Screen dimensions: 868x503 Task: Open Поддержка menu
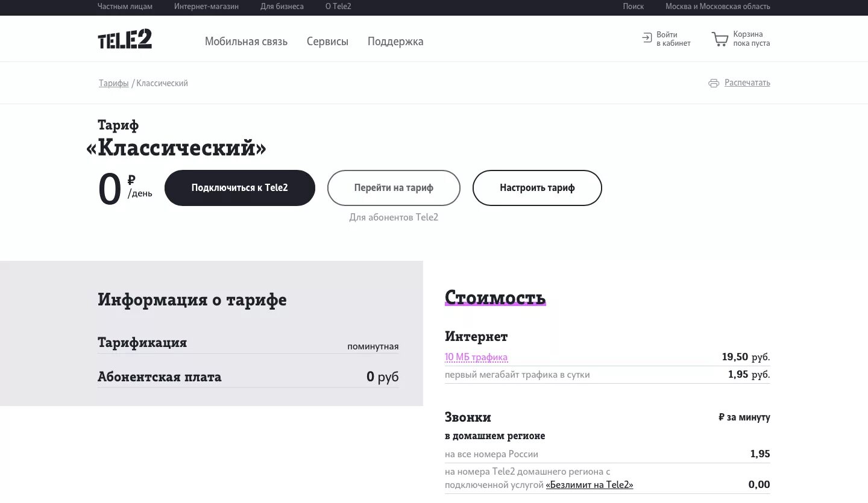395,42
